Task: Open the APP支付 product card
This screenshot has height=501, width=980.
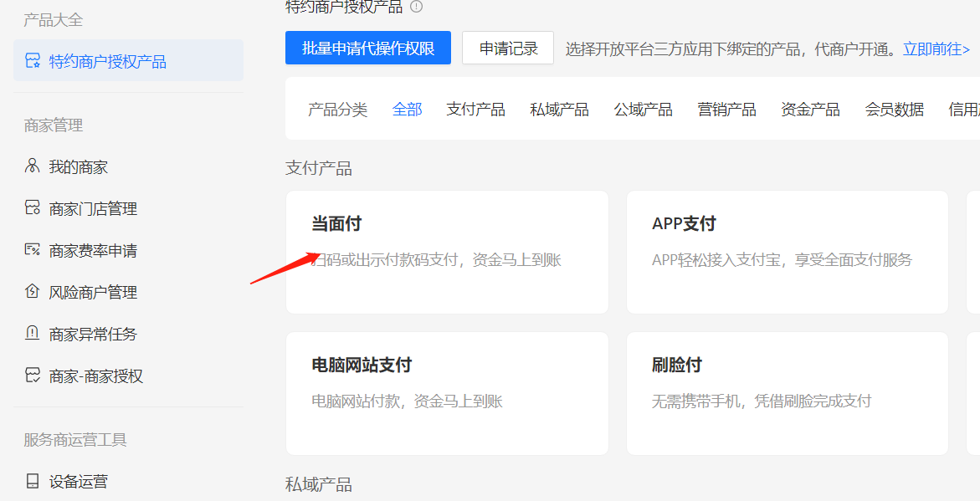Action: click(x=788, y=253)
